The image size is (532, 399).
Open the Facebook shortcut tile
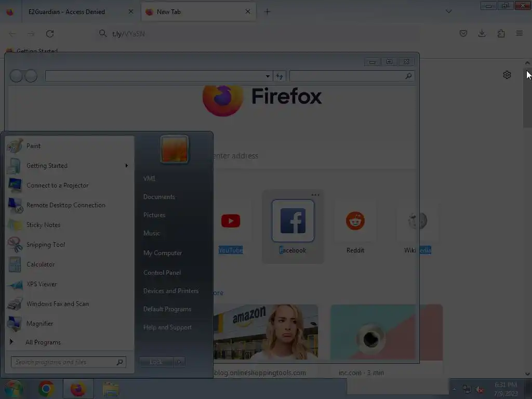(x=293, y=227)
